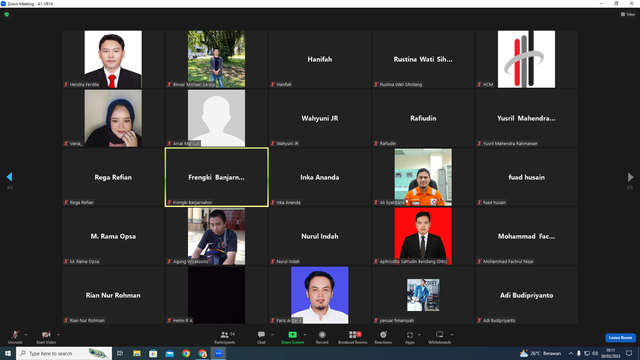
Task: Open Breakout Rooms
Action: 353,337
